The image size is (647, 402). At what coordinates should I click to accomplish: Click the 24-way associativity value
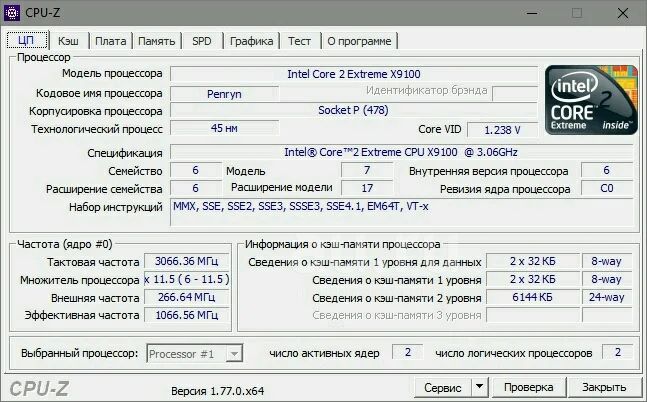click(607, 297)
